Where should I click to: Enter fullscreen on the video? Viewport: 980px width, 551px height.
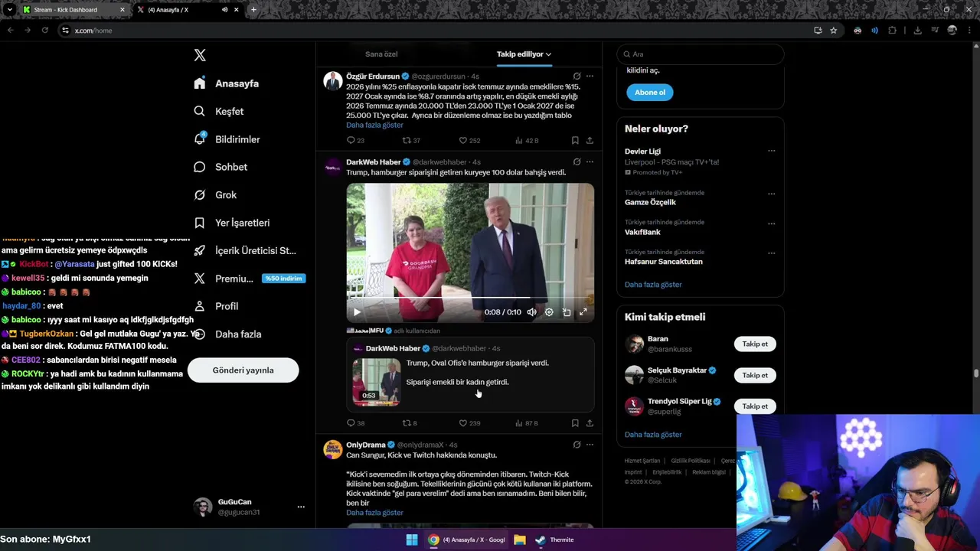click(583, 312)
